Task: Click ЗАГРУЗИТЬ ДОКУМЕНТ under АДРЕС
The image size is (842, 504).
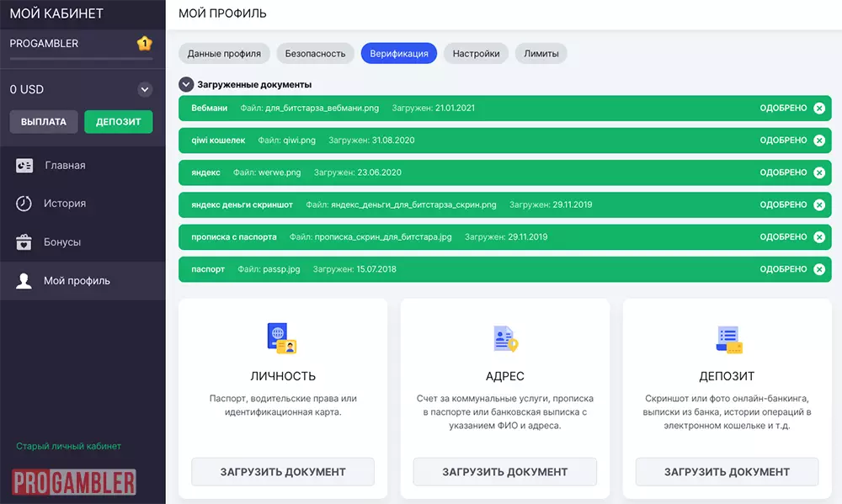Action: [504, 471]
